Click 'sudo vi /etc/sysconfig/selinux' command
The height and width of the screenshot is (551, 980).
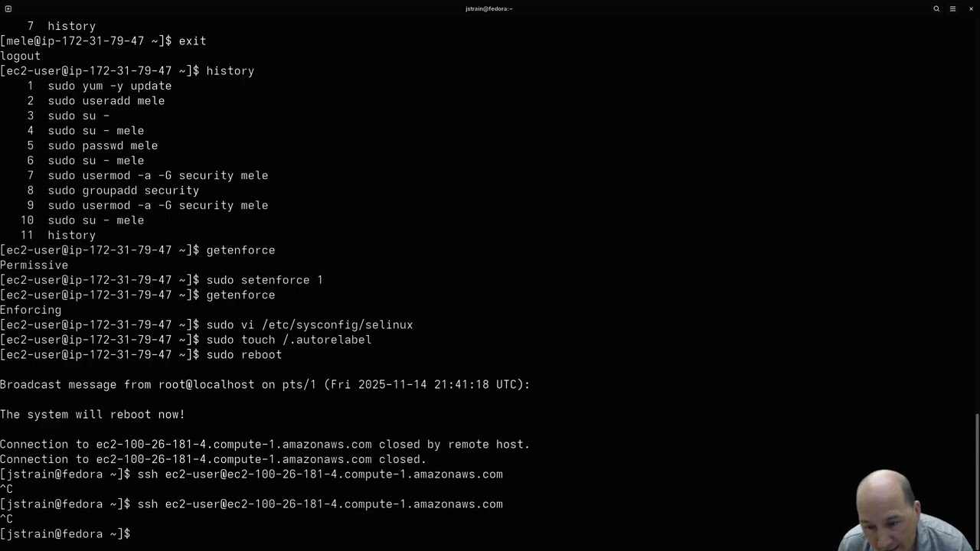point(309,325)
